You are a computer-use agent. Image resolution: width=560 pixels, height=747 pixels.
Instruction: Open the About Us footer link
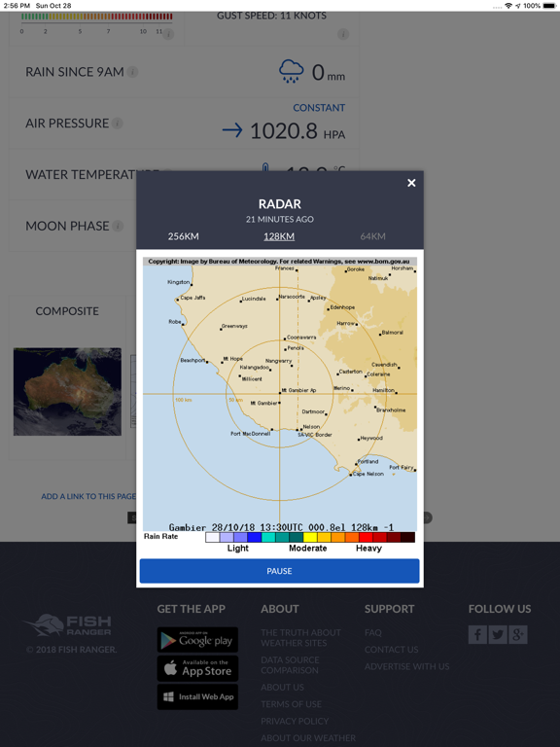click(x=282, y=688)
